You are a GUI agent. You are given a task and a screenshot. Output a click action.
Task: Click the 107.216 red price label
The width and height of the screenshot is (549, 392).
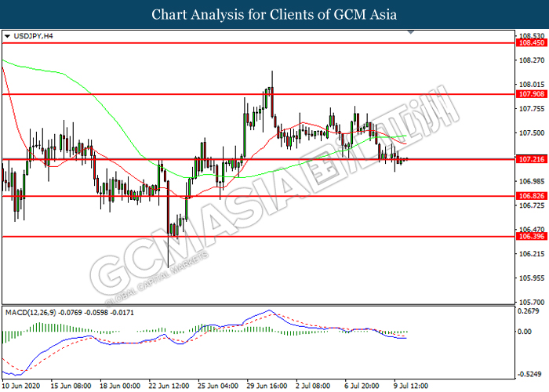(x=532, y=159)
